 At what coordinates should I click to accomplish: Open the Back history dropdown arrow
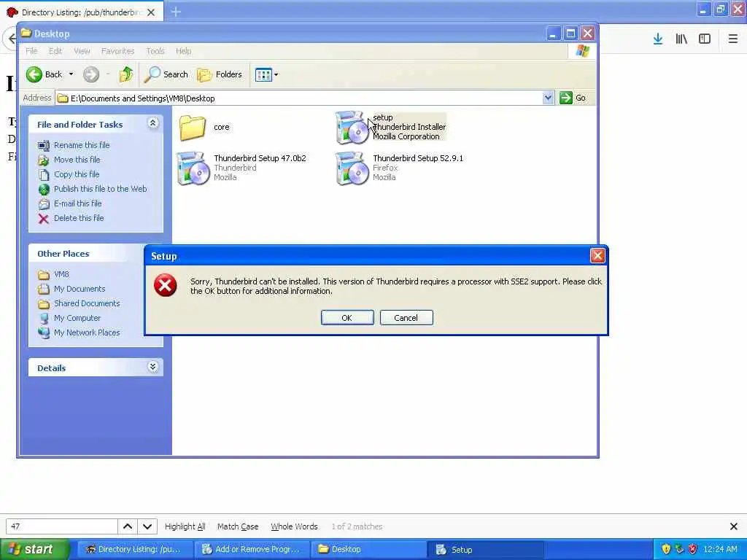pyautogui.click(x=71, y=74)
